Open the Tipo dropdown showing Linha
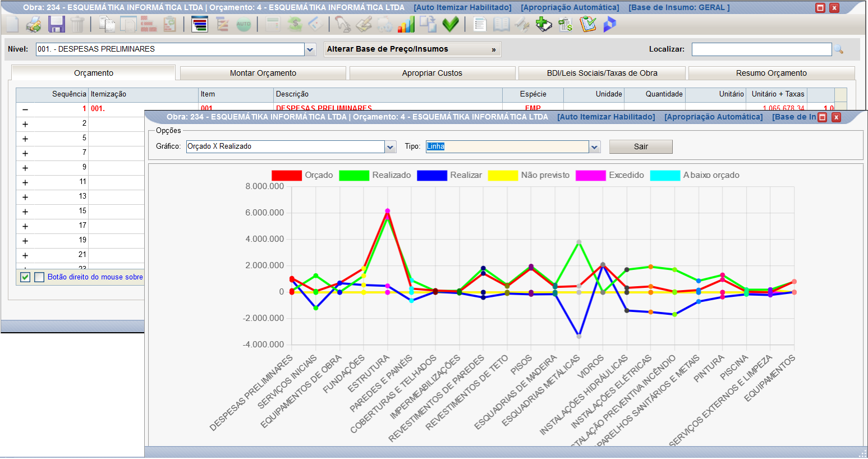 point(513,146)
